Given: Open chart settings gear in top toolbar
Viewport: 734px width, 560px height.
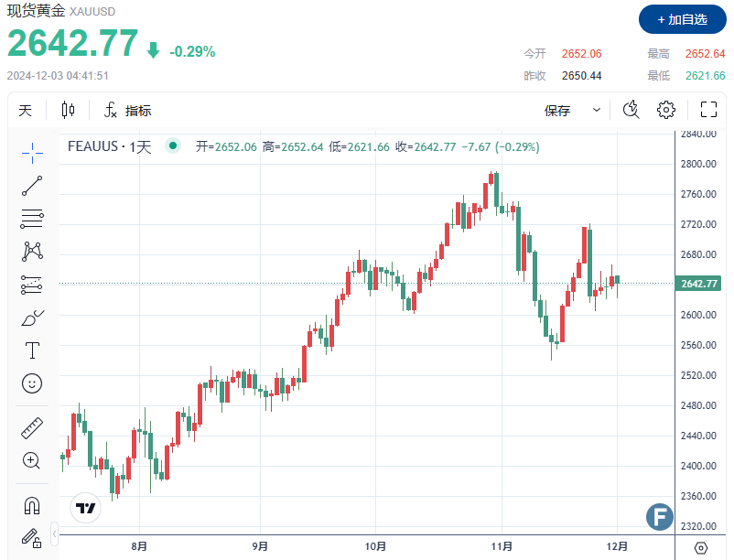Looking at the screenshot, I should pos(666,111).
